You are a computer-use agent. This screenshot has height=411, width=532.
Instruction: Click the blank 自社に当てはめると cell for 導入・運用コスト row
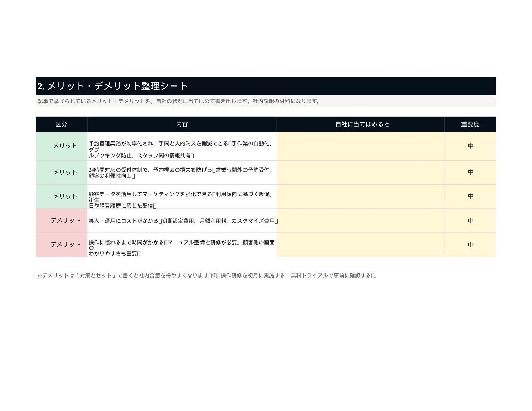[x=361, y=221]
